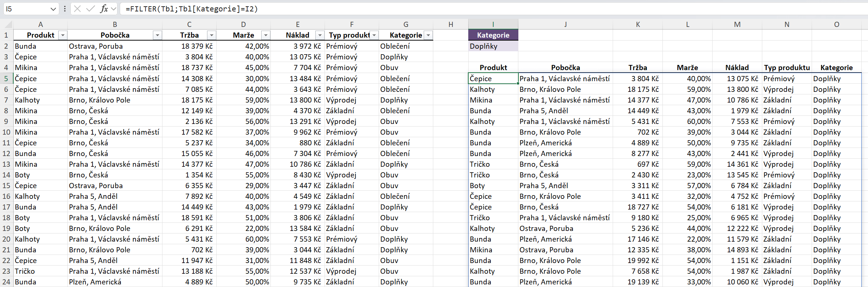Open the Marže column filter dropdown
This screenshot has width=868, height=287.
266,35
